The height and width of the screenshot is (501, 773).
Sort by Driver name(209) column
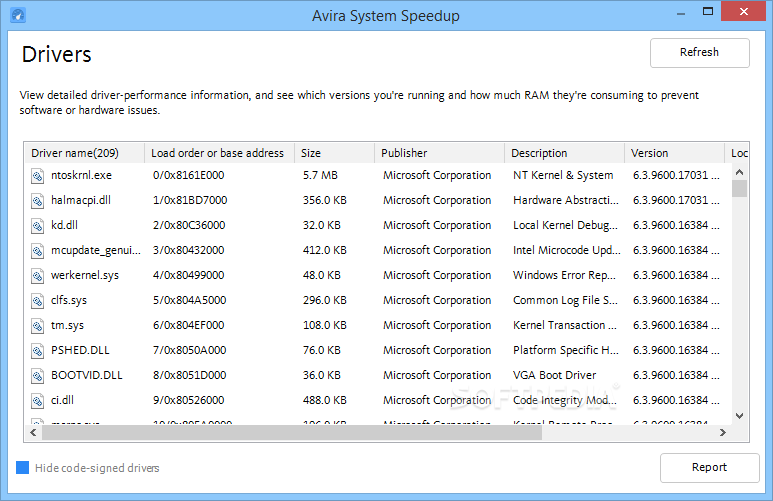tap(84, 153)
